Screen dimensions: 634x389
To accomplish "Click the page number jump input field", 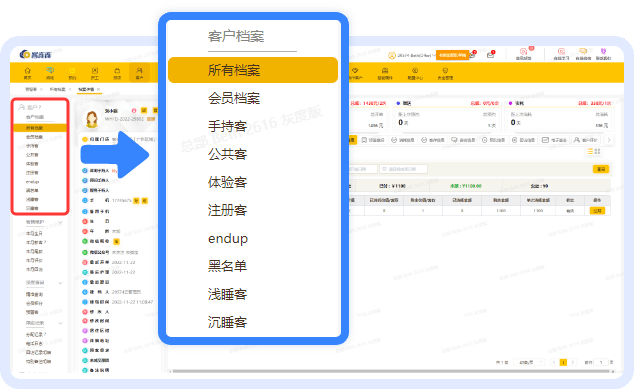I will click(x=601, y=362).
